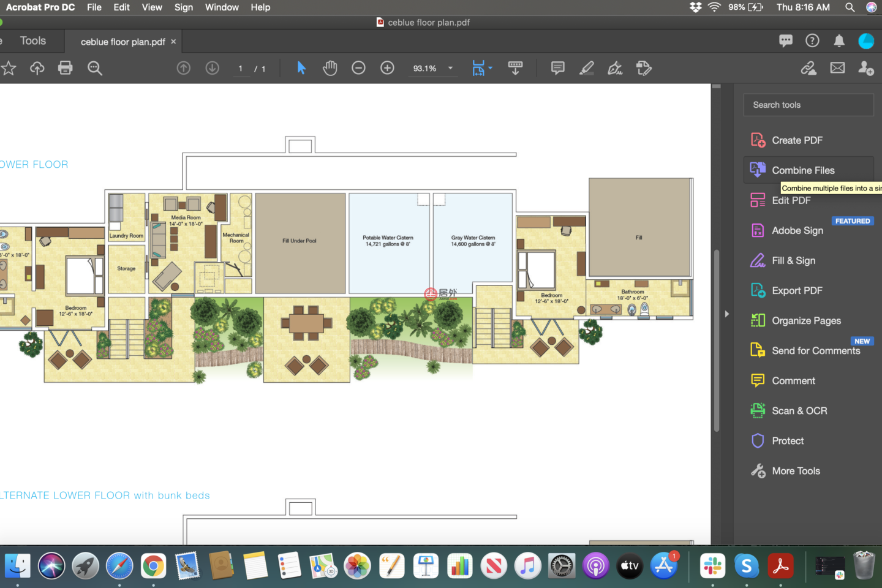Expand the fit page options arrow

click(490, 68)
